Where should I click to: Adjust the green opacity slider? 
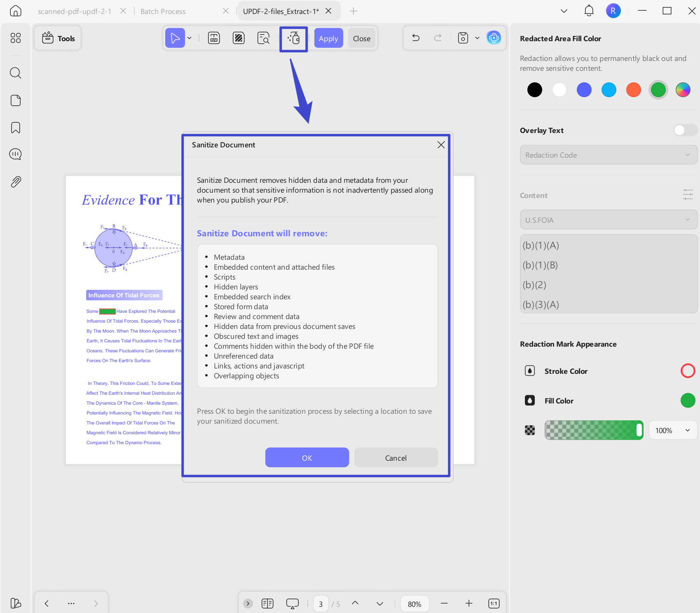point(594,430)
